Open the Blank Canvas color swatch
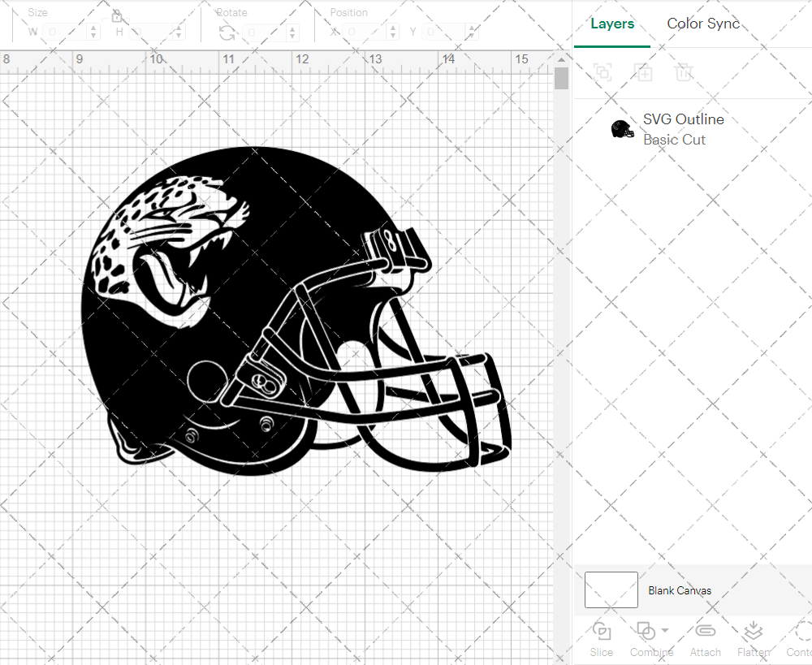This screenshot has width=812, height=665. [x=611, y=590]
